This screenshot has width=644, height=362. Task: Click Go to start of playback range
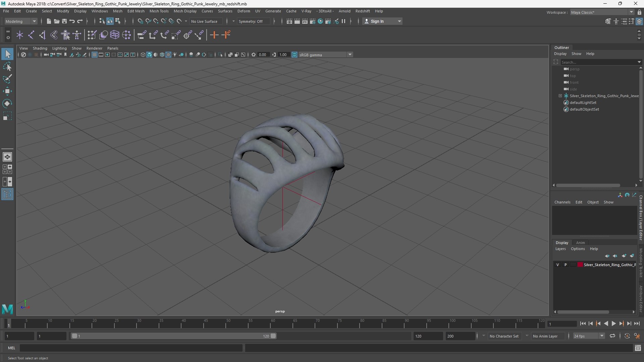coord(583,323)
